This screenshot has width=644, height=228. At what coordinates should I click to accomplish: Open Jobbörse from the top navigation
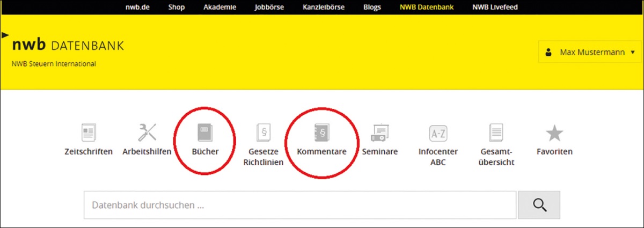tap(269, 8)
